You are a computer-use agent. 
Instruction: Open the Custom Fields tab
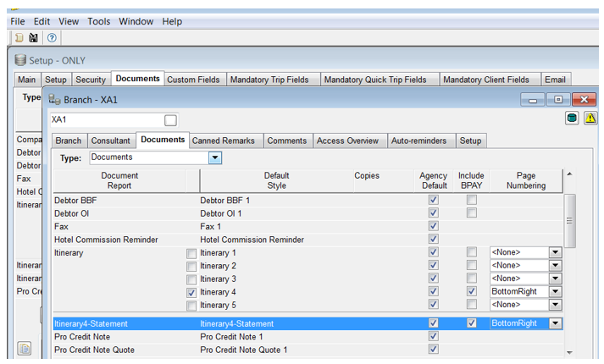[x=193, y=80]
